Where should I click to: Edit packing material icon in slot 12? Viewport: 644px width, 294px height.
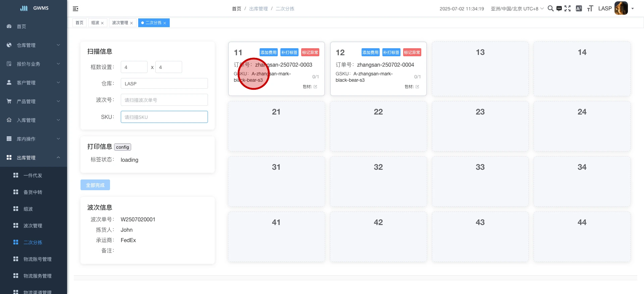point(417,87)
